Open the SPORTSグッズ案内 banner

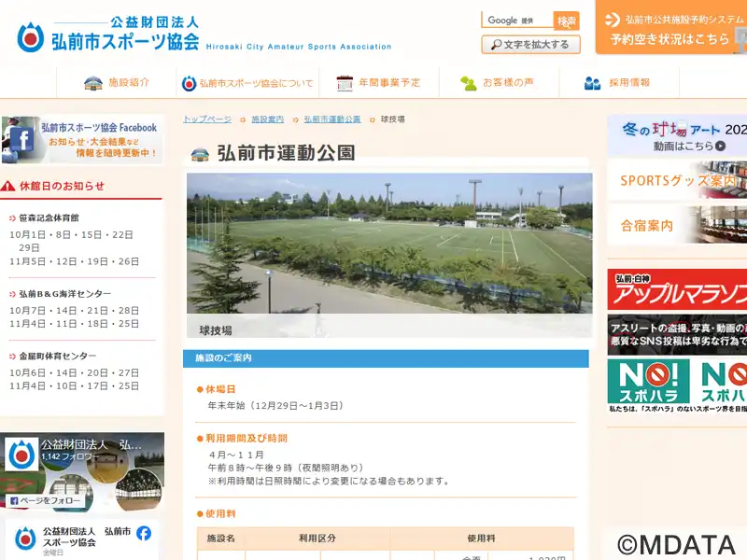[677, 180]
